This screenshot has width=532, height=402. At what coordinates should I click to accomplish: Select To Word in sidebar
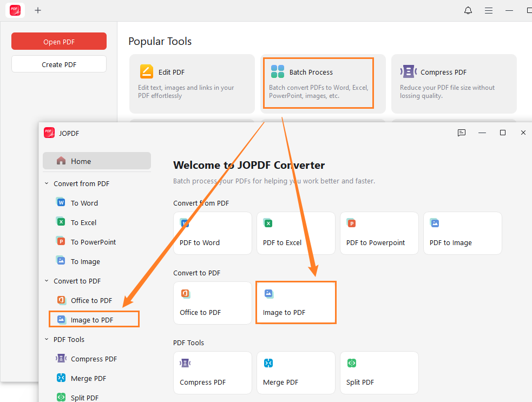pyautogui.click(x=84, y=203)
